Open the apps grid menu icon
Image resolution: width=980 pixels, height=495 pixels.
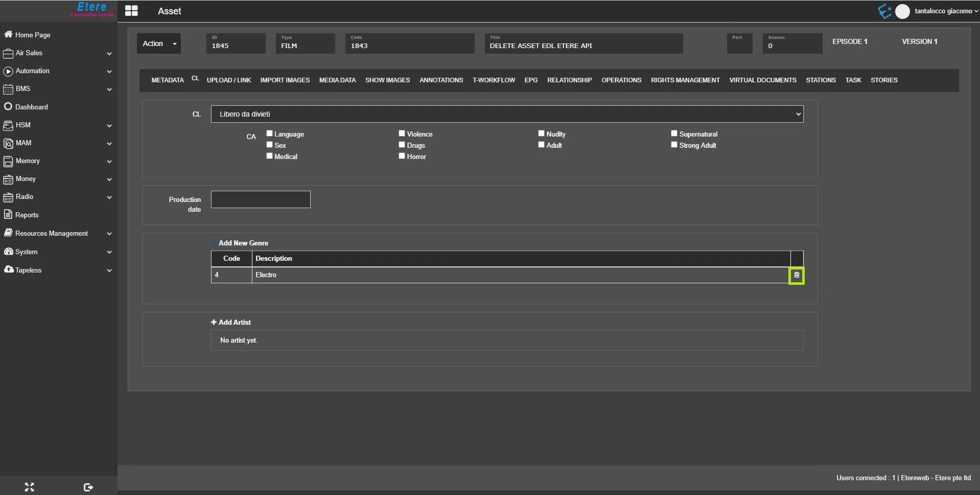point(131,11)
